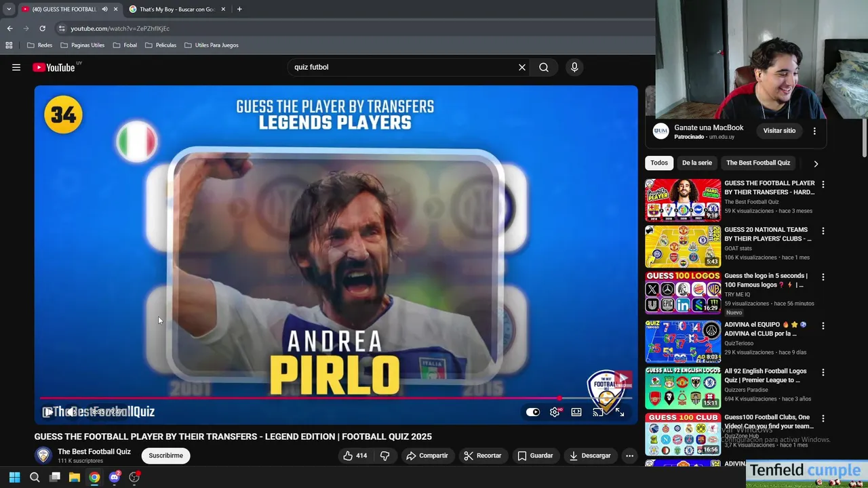The image size is (868, 488).
Task: Toggle the autoplay switch in player
Action: (x=533, y=412)
